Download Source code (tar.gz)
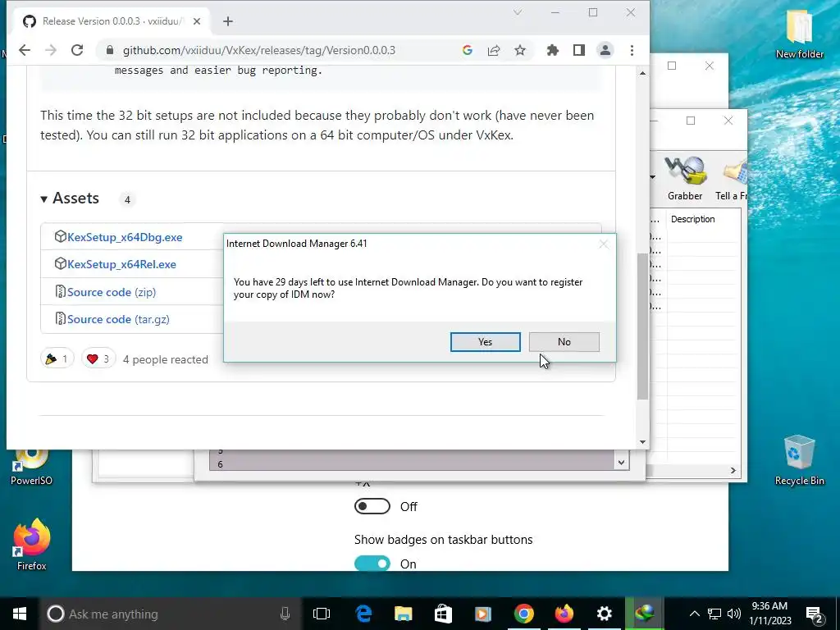840x630 pixels. coord(118,319)
